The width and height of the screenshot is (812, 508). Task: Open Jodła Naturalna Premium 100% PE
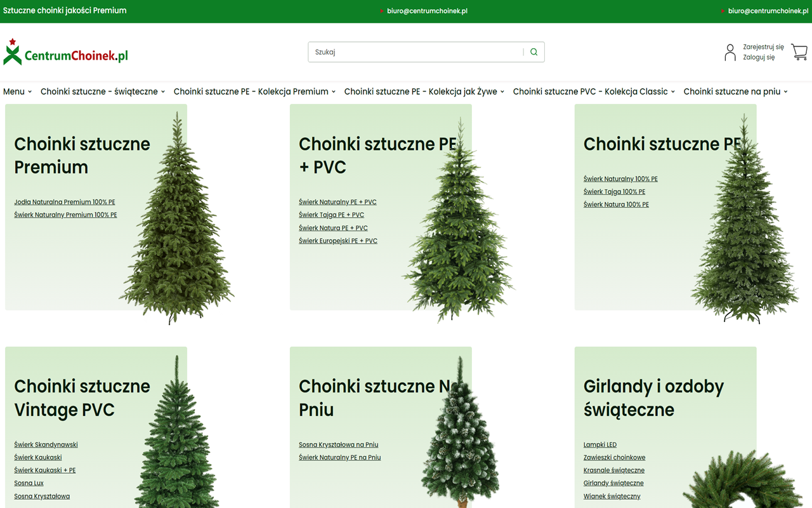point(65,202)
